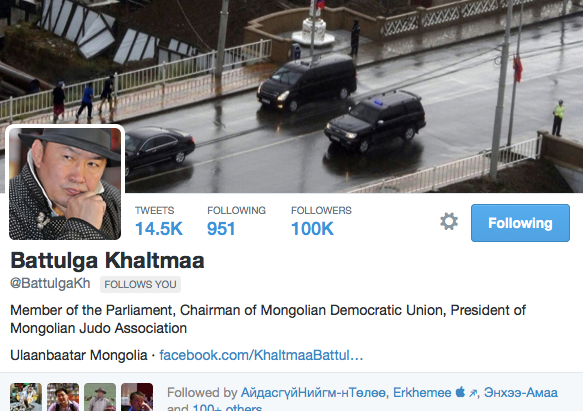View the Tweets count 14.5K
The image size is (583, 411).
159,222
